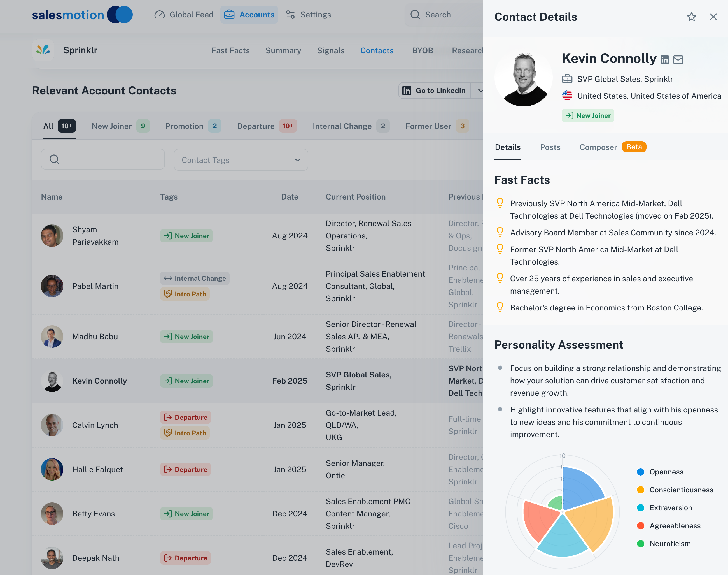Open the Settings page
This screenshot has width=728, height=575.
tap(309, 15)
